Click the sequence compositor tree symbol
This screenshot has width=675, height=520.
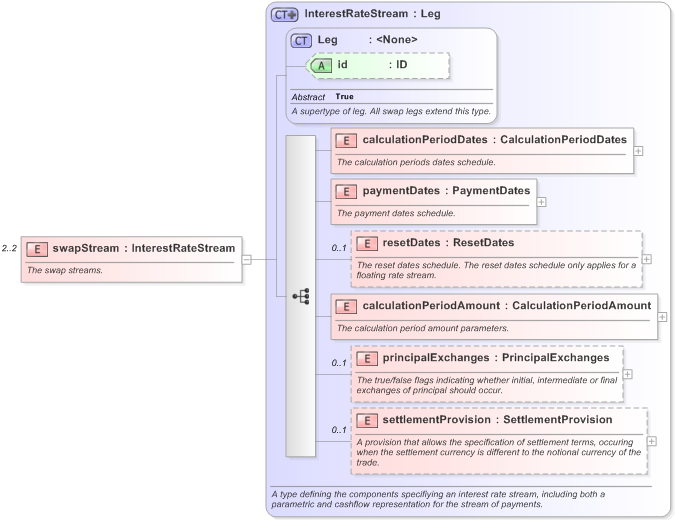(x=301, y=296)
